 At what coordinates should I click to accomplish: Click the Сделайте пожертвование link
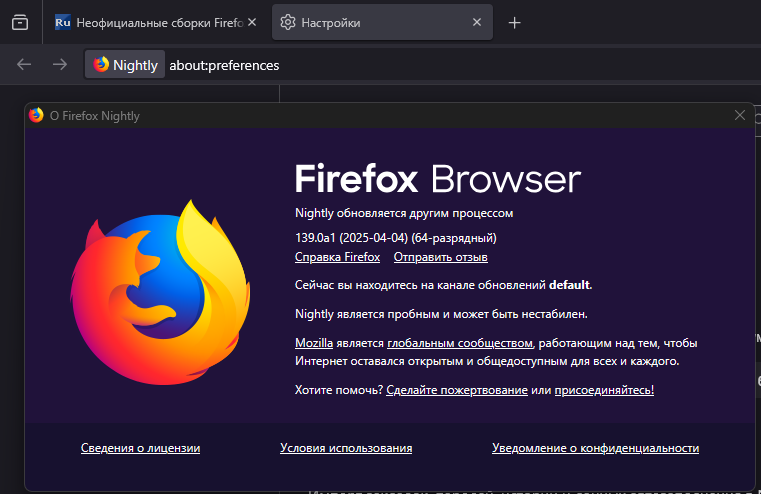point(456,389)
